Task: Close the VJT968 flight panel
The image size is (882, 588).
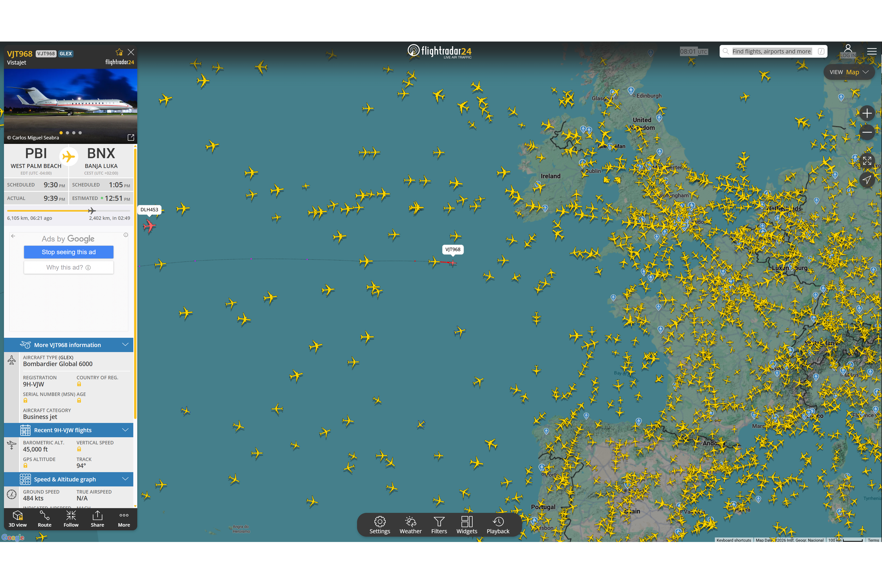Action: 131,52
